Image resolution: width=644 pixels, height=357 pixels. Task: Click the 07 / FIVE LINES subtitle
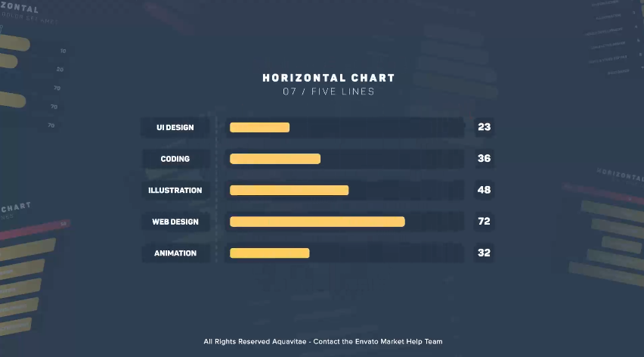coord(329,92)
